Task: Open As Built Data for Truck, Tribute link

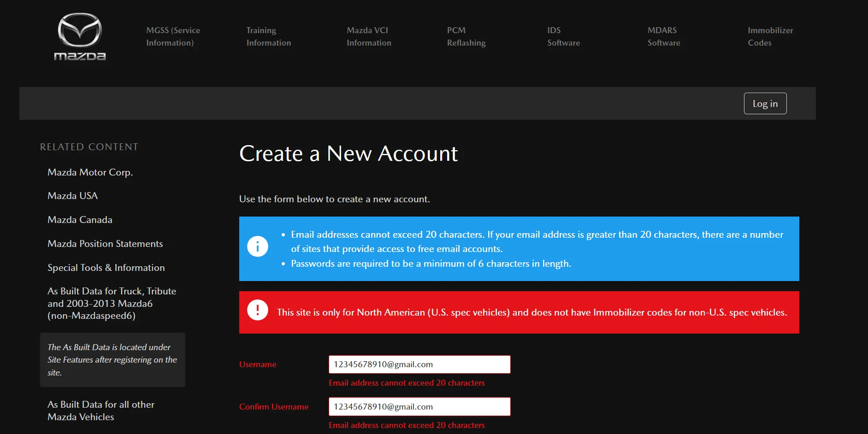Action: click(112, 303)
